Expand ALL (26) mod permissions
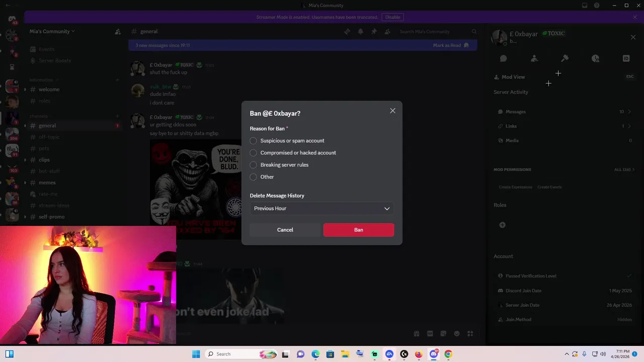The height and width of the screenshot is (362, 644). point(624,169)
